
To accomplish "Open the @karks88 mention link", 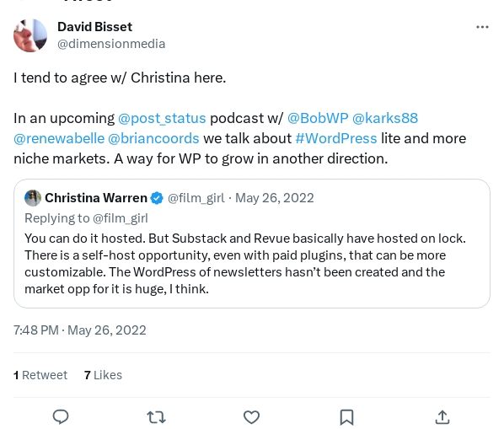I will click(x=385, y=118).
